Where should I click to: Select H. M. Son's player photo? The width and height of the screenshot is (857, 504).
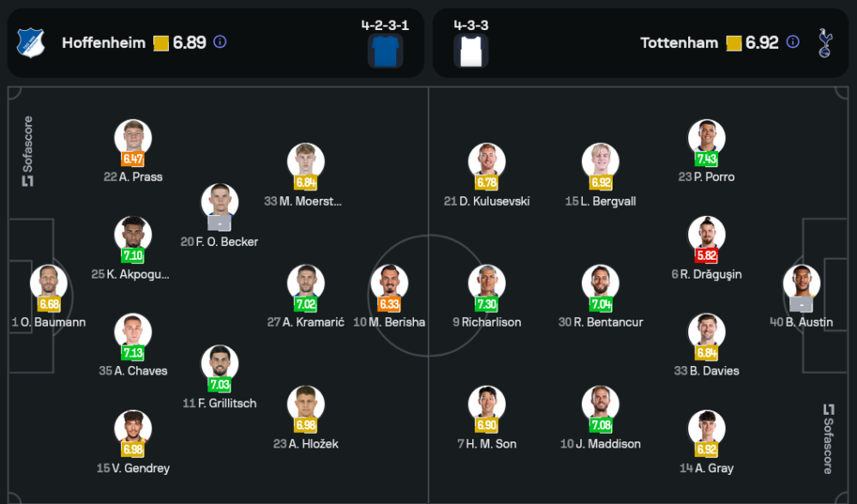(487, 404)
